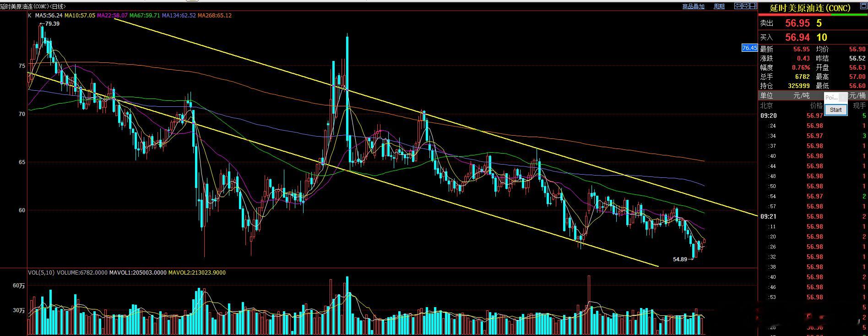The height and width of the screenshot is (336, 868).
Task: Click the 65 price axis label
Action: click(x=22, y=162)
